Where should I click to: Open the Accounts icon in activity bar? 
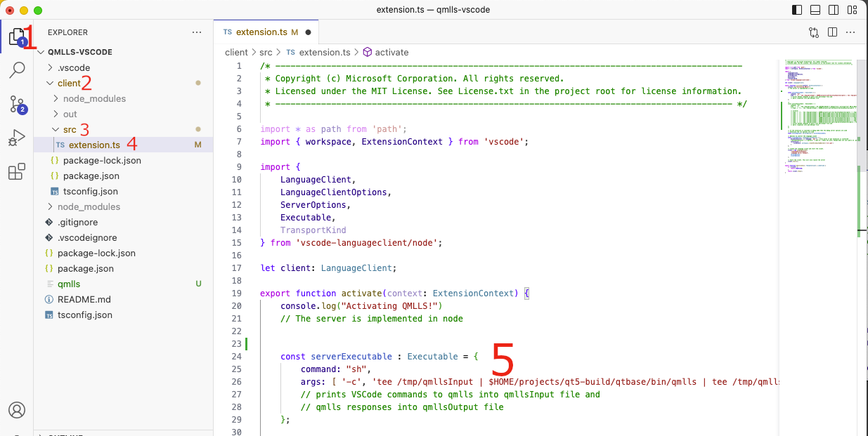point(17,410)
